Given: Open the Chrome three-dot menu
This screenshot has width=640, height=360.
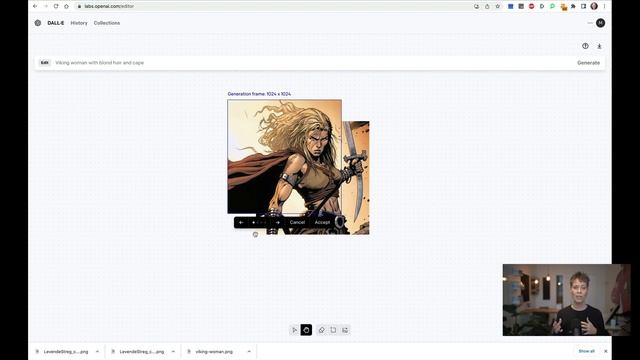Looking at the screenshot, I should coord(604,6).
